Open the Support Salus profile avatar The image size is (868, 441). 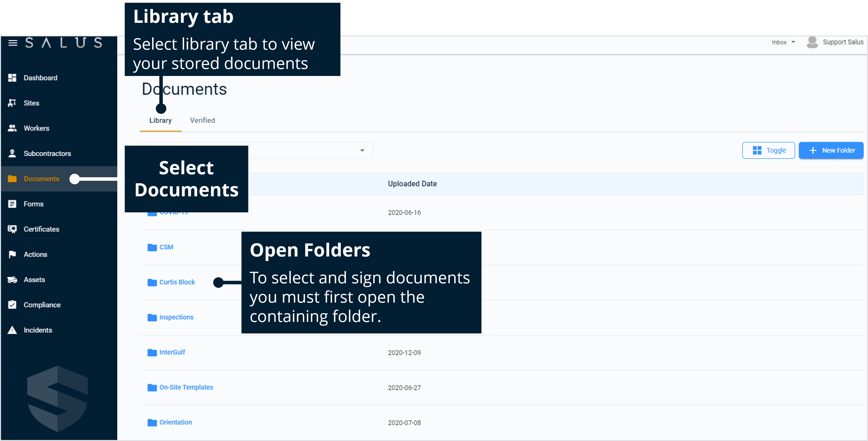pos(812,42)
